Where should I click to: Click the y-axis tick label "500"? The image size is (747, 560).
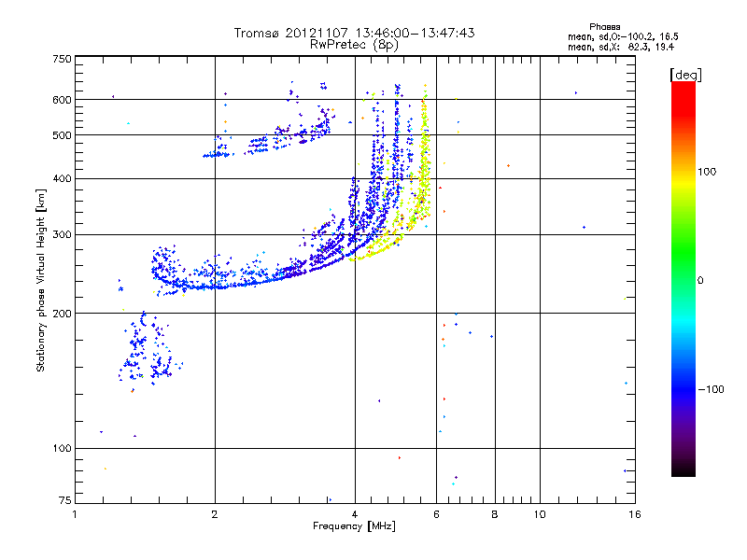pyautogui.click(x=62, y=135)
